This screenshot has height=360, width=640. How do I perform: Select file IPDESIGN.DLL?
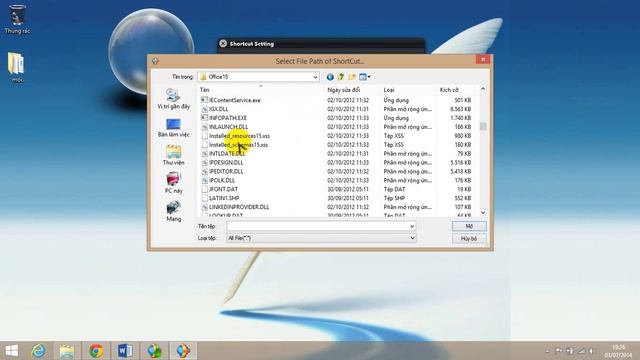[226, 162]
